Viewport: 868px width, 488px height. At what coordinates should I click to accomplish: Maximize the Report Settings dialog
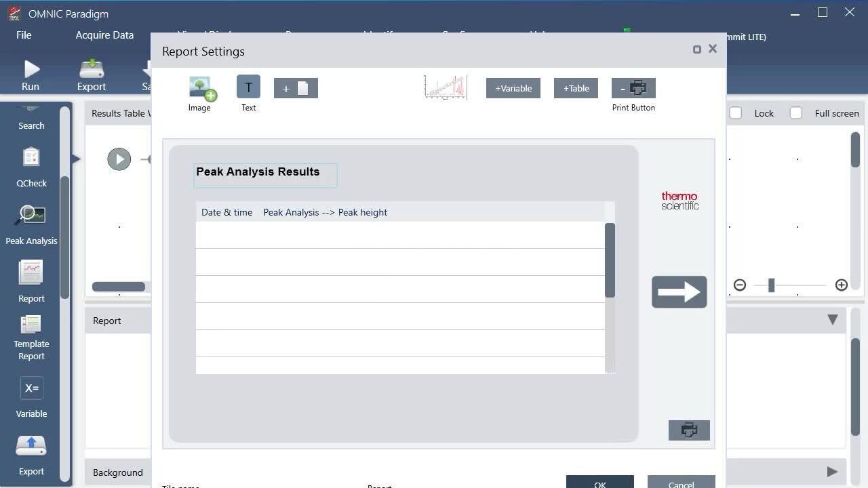pyautogui.click(x=696, y=49)
